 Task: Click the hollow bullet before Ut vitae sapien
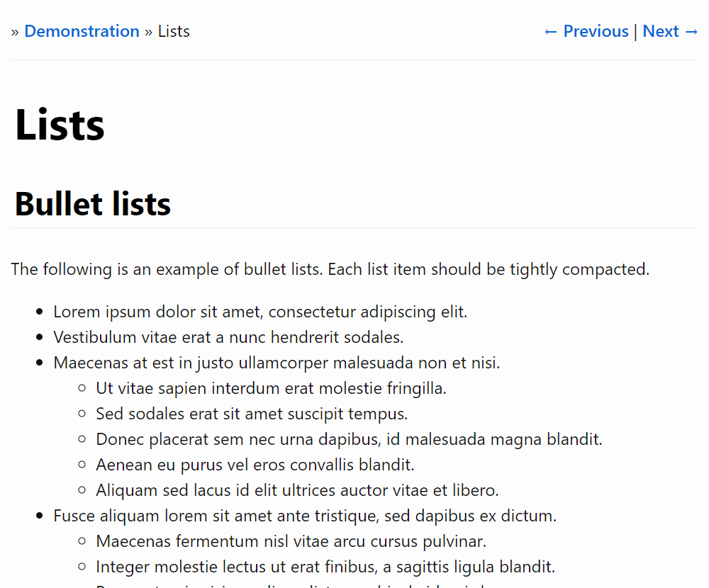click(82, 388)
